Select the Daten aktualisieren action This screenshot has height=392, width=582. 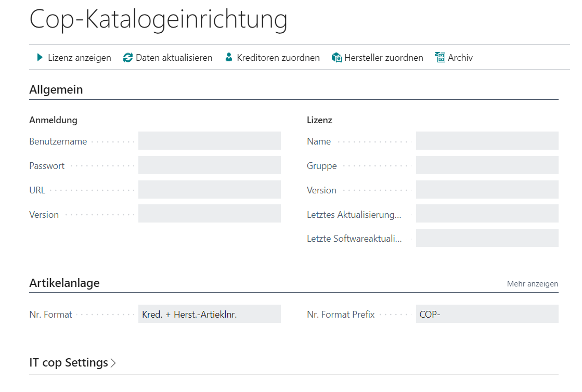174,58
